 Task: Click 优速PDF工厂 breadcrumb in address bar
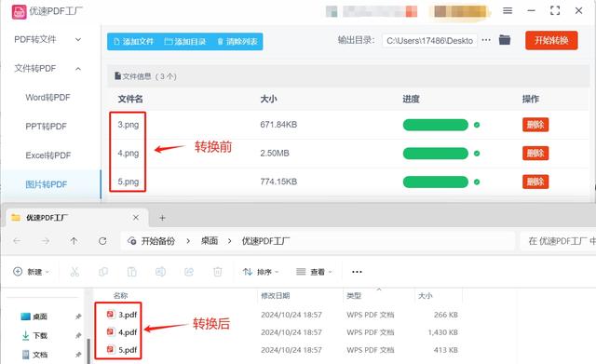point(265,241)
